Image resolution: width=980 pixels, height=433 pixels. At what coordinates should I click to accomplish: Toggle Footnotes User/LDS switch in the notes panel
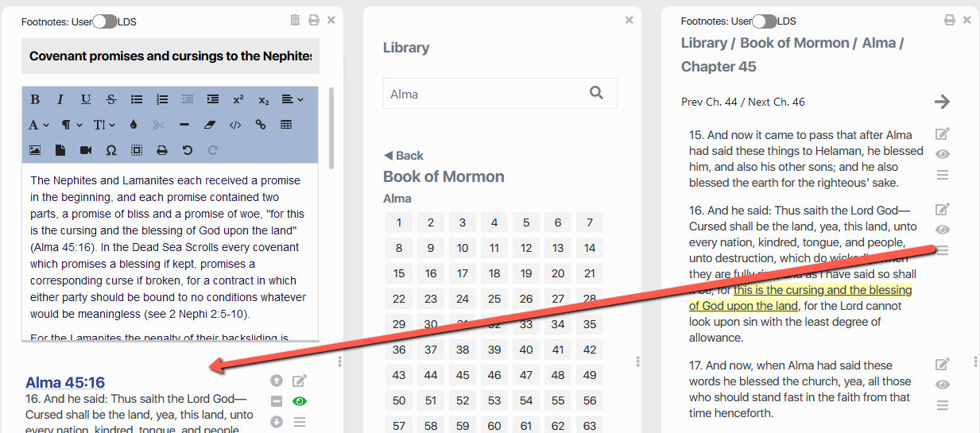(x=104, y=21)
